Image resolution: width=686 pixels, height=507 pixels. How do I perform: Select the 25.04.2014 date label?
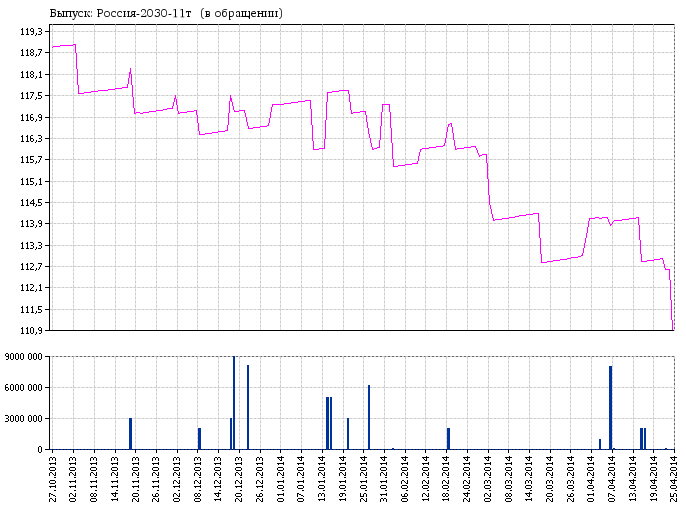[674, 477]
